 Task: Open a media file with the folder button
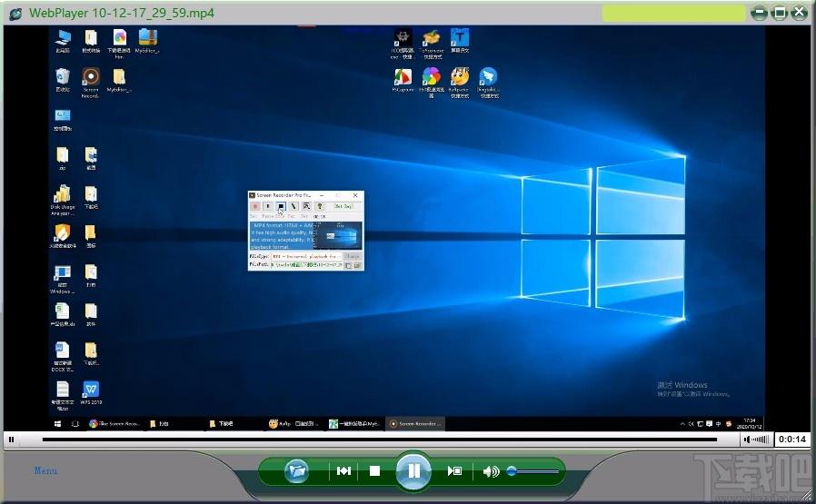(x=296, y=471)
